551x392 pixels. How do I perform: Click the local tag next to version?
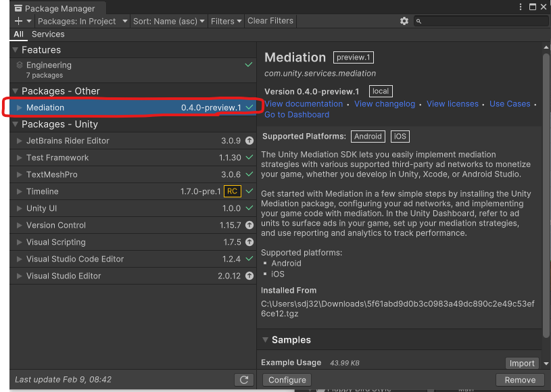pos(381,91)
